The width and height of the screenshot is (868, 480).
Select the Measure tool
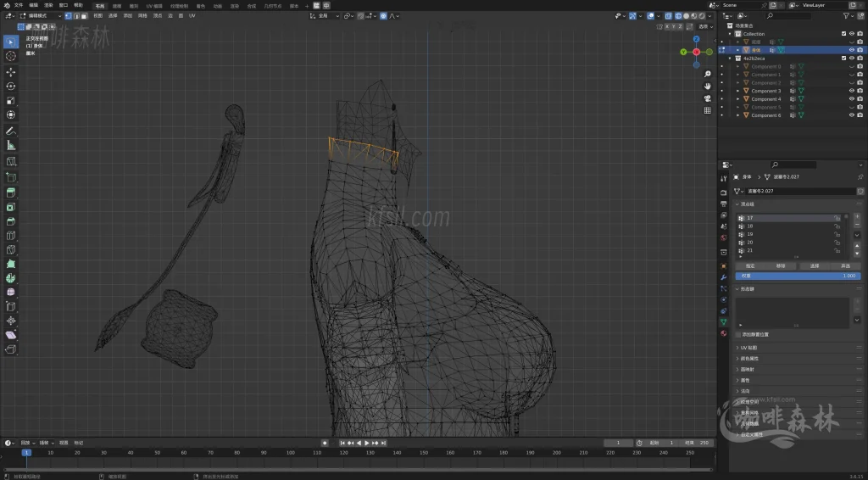pos(10,145)
